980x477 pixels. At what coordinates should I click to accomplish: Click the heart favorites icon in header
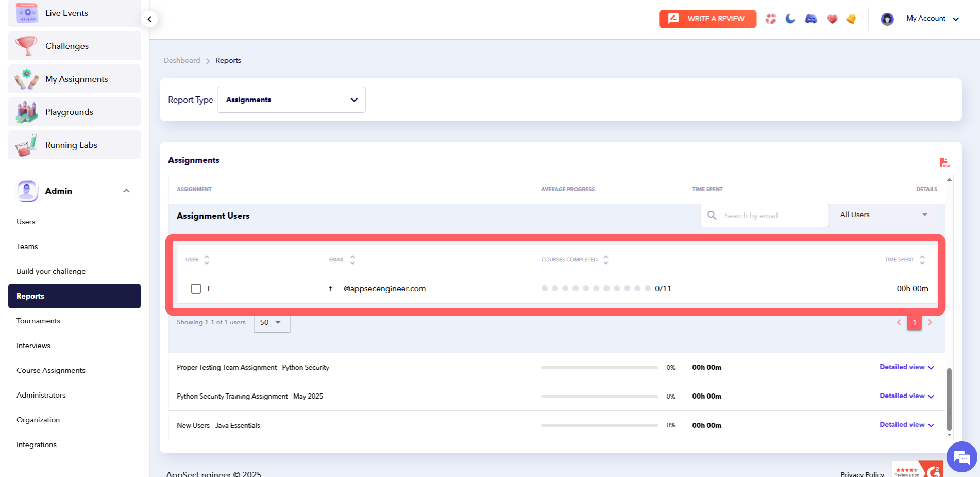pos(831,19)
